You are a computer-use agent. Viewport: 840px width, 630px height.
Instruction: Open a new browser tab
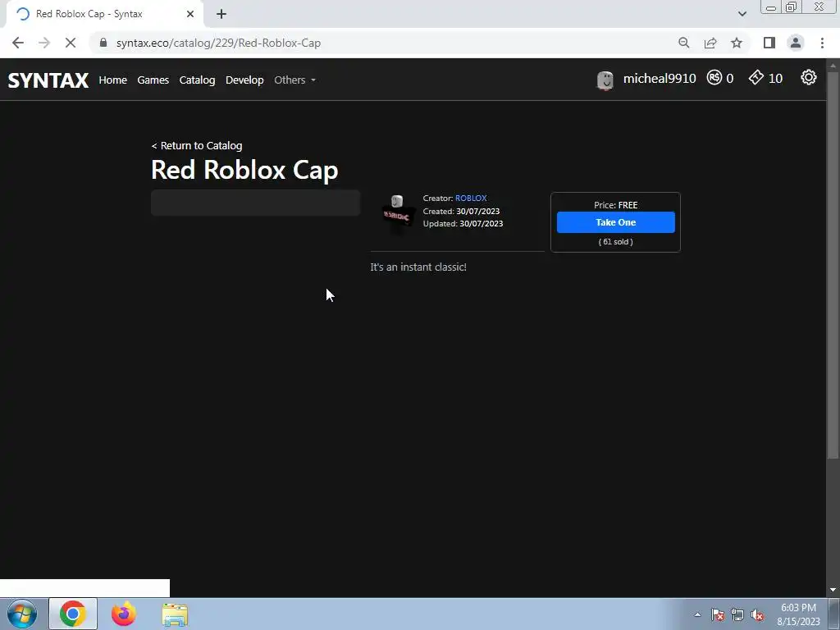pyautogui.click(x=221, y=14)
